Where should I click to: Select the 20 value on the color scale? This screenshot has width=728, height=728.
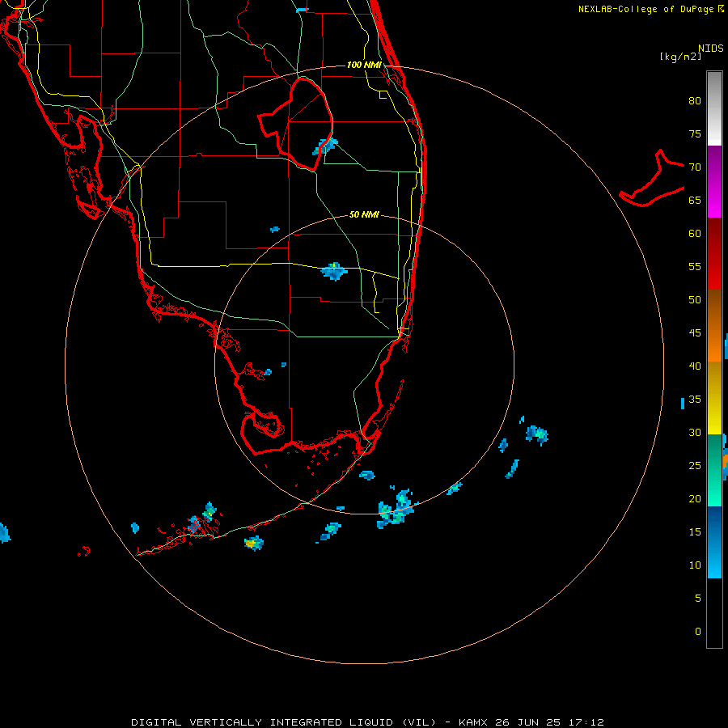point(695,499)
